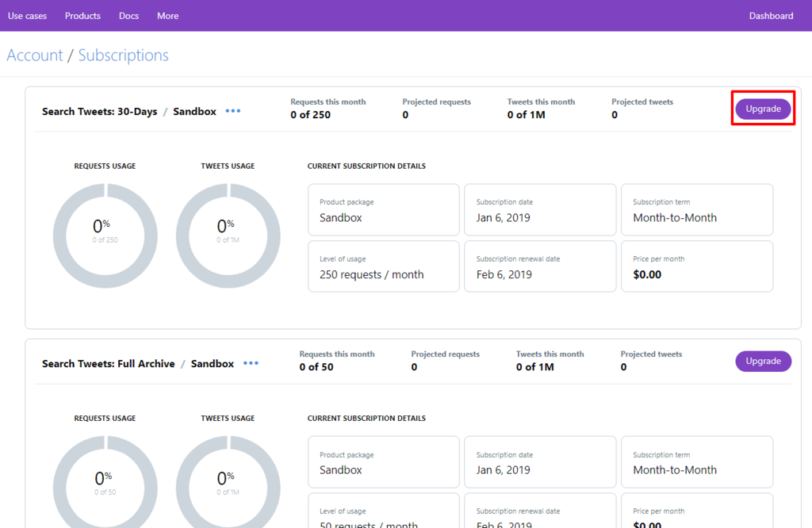Select the 'Search Tweets: 30-Days' title
Screen dimensions: 812x528
(99, 111)
